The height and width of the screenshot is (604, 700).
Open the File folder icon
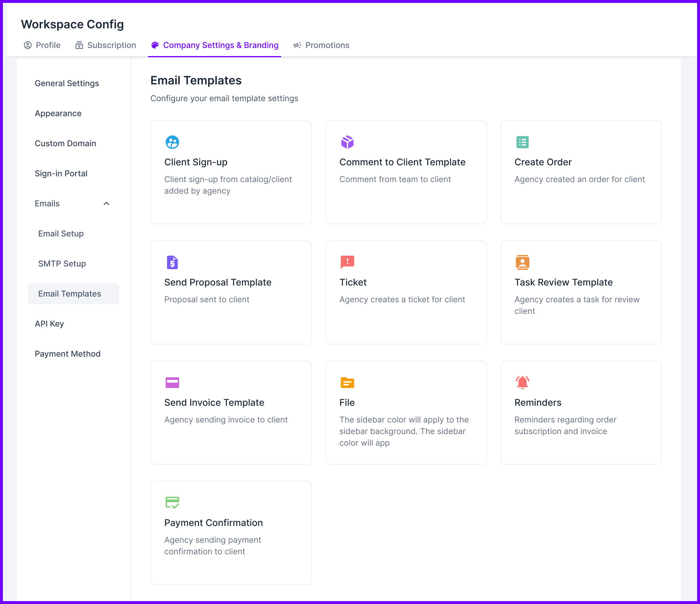point(347,382)
